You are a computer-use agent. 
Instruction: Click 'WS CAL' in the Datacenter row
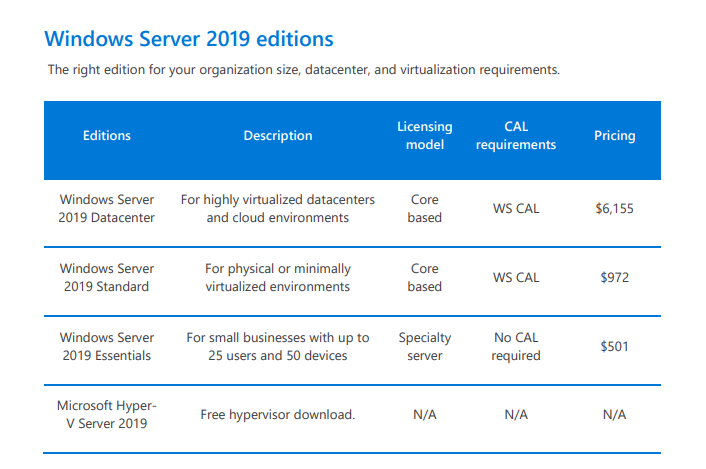pos(516,208)
